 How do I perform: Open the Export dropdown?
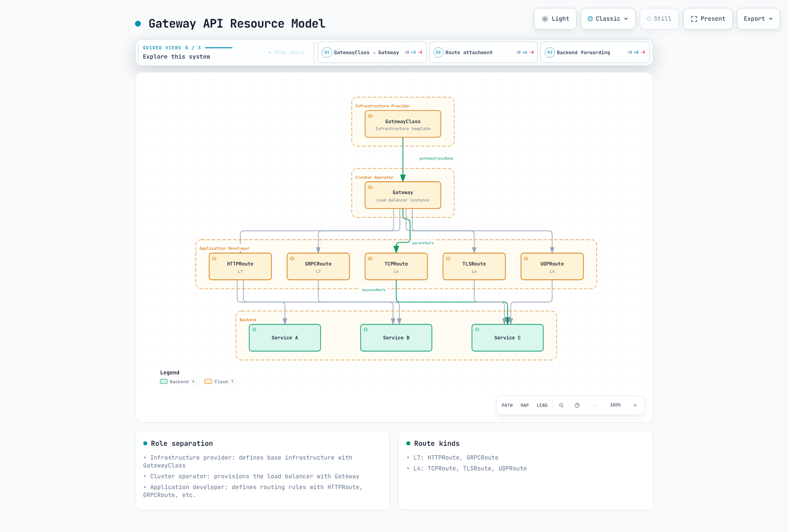tap(758, 19)
